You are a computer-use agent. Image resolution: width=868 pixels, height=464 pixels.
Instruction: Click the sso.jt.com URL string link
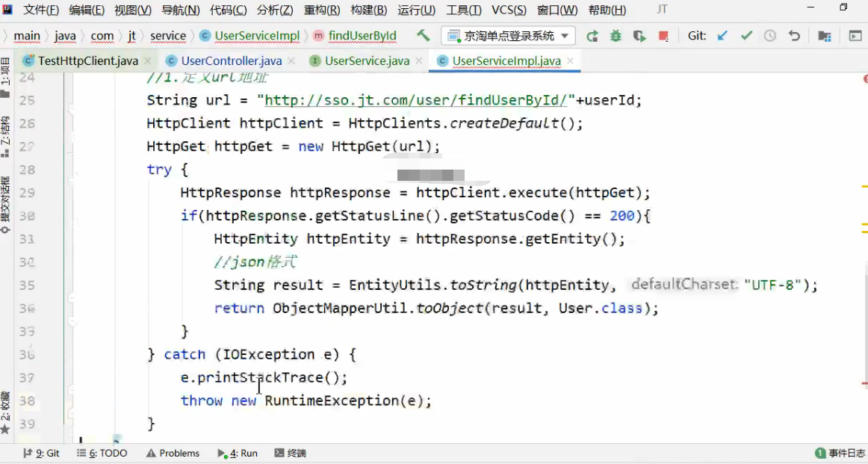416,100
